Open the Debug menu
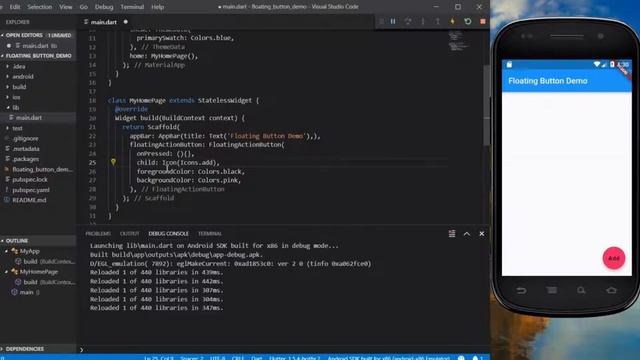Viewport: 640px width, 360px height. click(104, 7)
